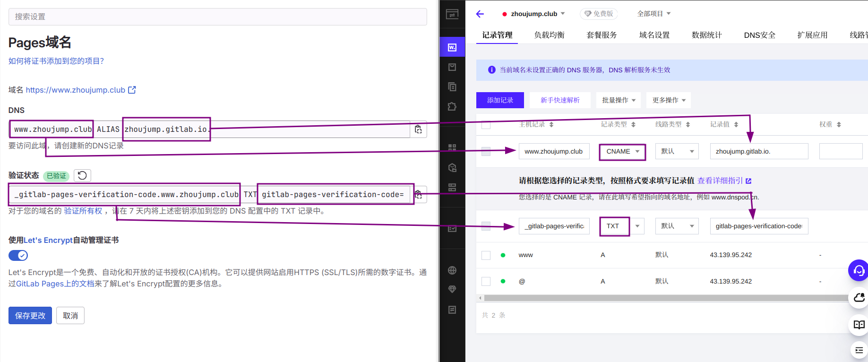Tick checkbox for the www A record row
This screenshot has width=868, height=362.
tap(486, 255)
